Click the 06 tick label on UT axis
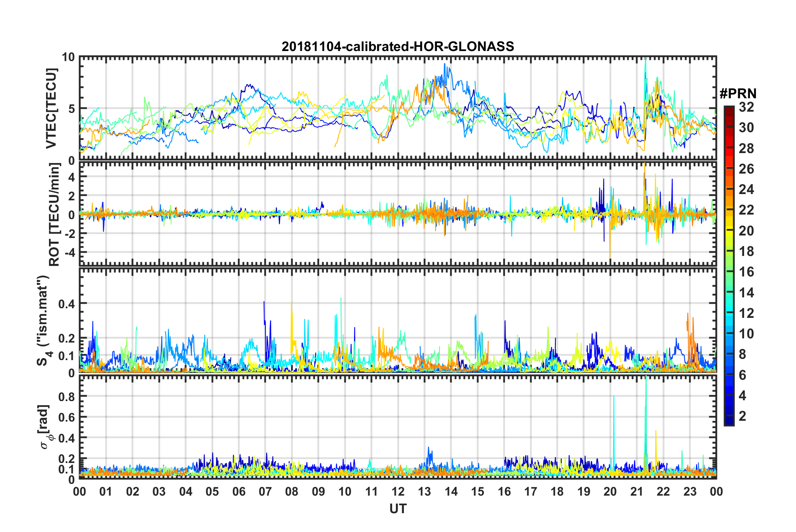The width and height of the screenshot is (796, 532). point(239,491)
